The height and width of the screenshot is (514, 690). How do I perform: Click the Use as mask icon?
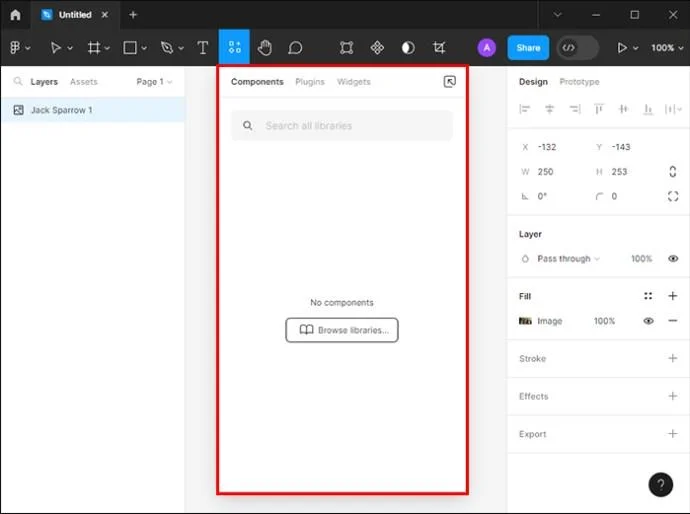tap(408, 48)
